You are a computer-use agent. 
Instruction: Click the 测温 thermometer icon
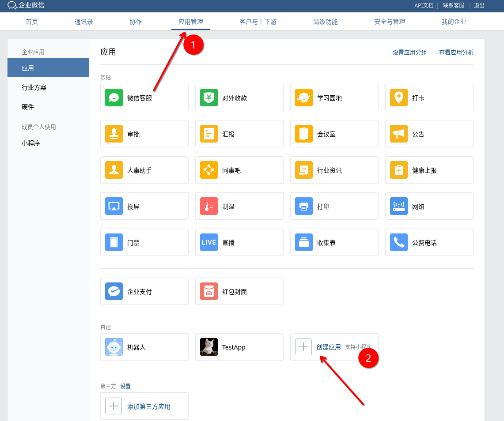pos(209,206)
